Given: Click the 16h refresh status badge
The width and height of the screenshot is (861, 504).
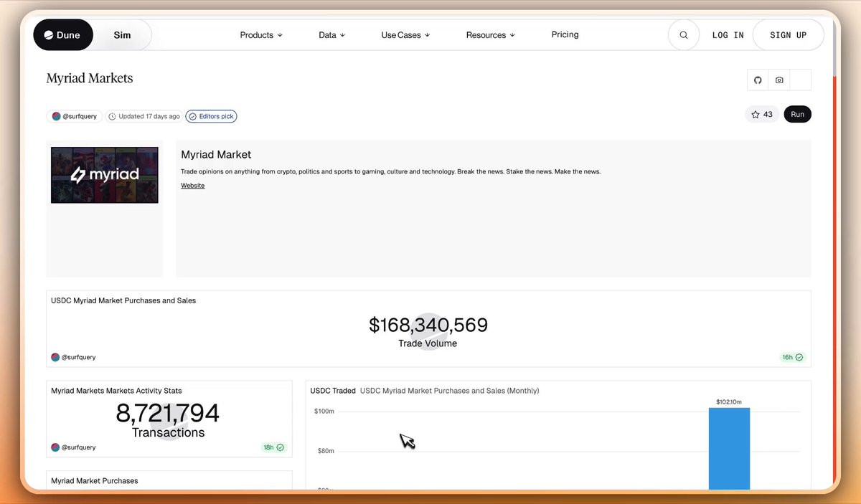Looking at the screenshot, I should pyautogui.click(x=792, y=357).
